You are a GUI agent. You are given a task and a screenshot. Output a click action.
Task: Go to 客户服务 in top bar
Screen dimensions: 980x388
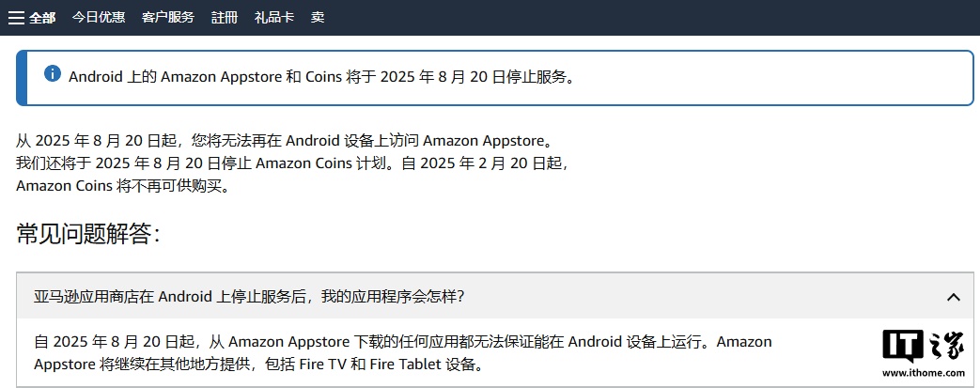(x=168, y=18)
